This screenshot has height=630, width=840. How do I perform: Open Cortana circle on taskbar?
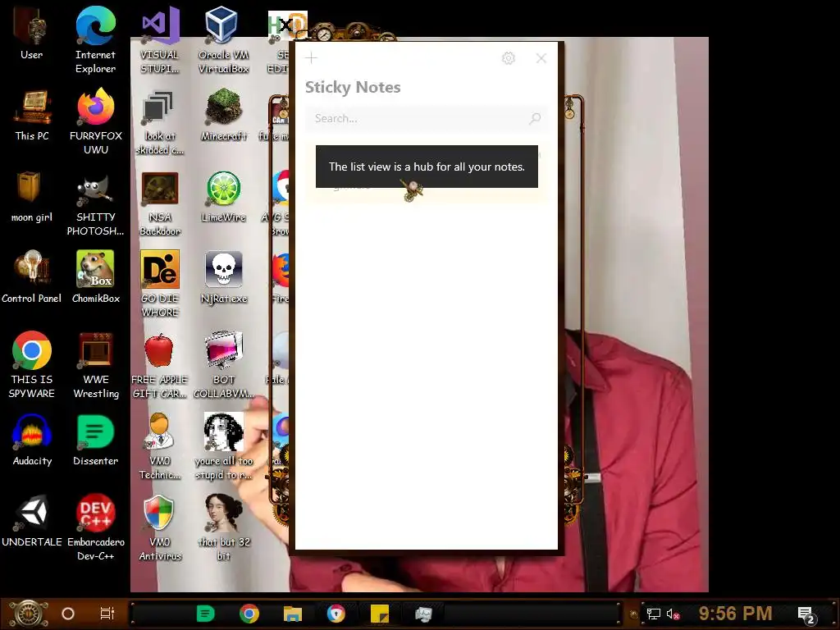point(68,614)
